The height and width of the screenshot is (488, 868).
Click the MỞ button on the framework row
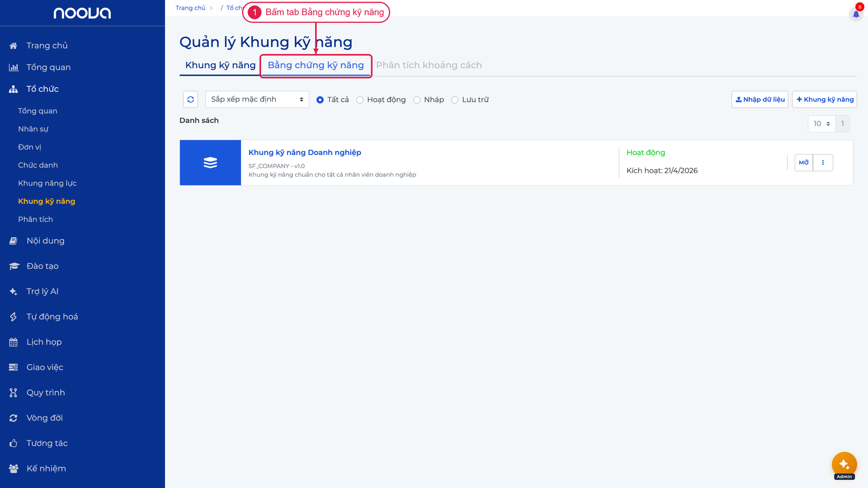click(x=804, y=163)
